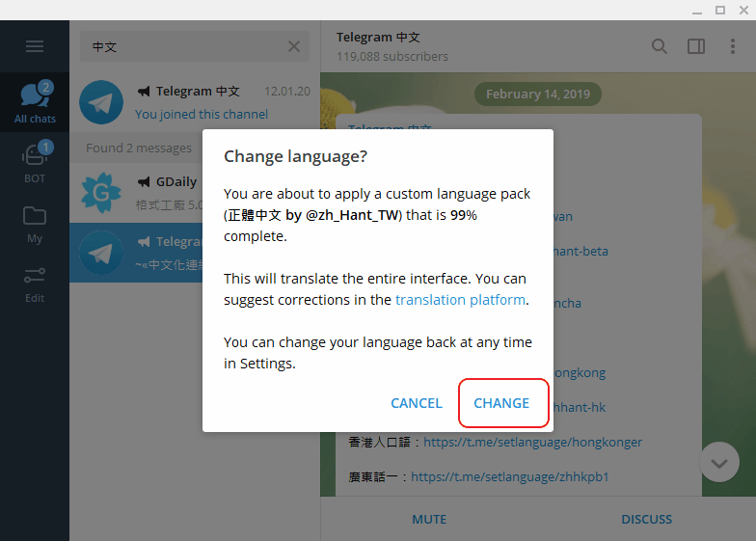Close the Telegram window

point(744,10)
